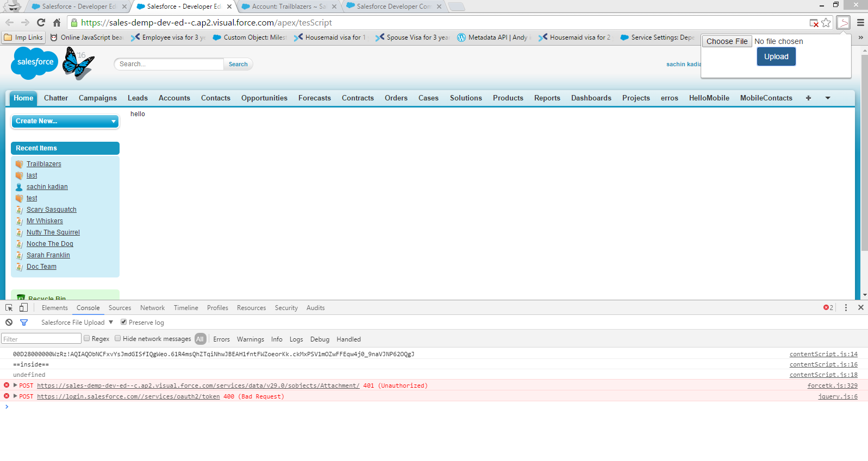Bookmark this page with the star icon

pyautogui.click(x=826, y=23)
